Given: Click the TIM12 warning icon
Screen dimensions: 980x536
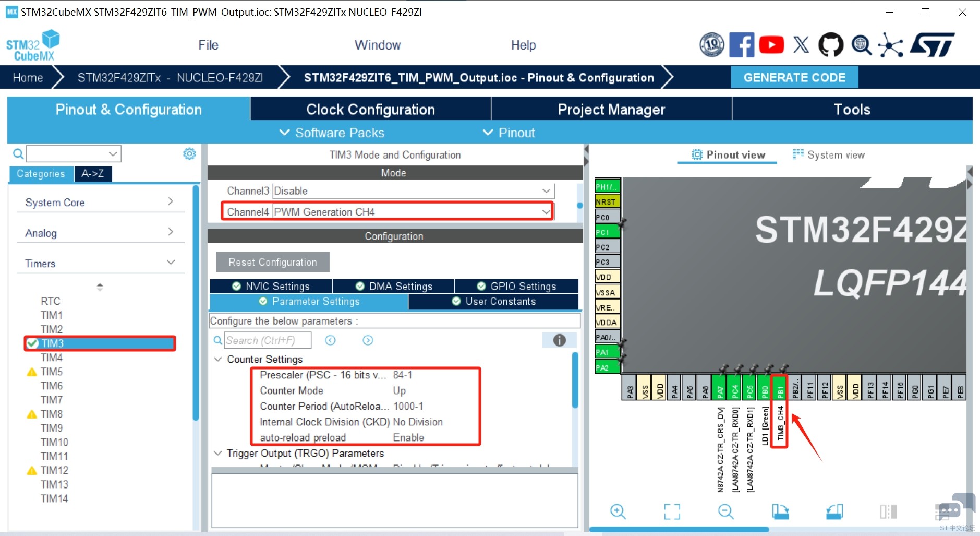Looking at the screenshot, I should [32, 470].
